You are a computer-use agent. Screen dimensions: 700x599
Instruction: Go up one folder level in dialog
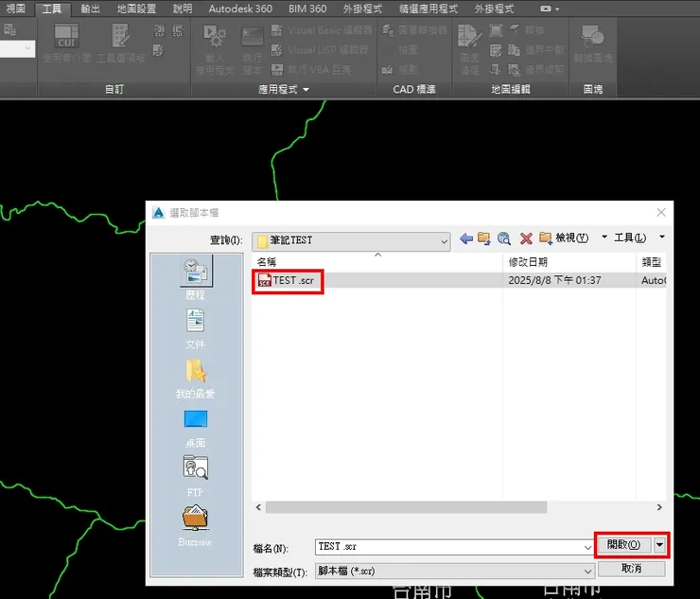coord(484,238)
